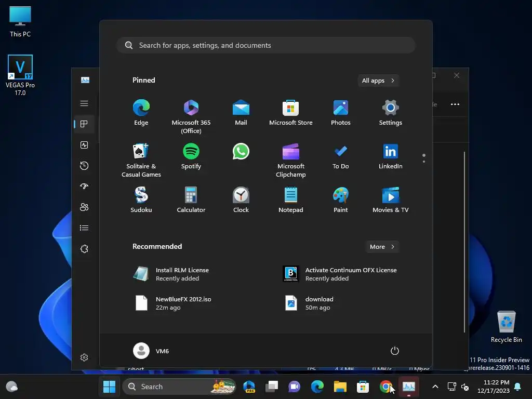The height and width of the screenshot is (399, 532).
Task: Open Startup apps in Task Manager
Action: tap(84, 187)
